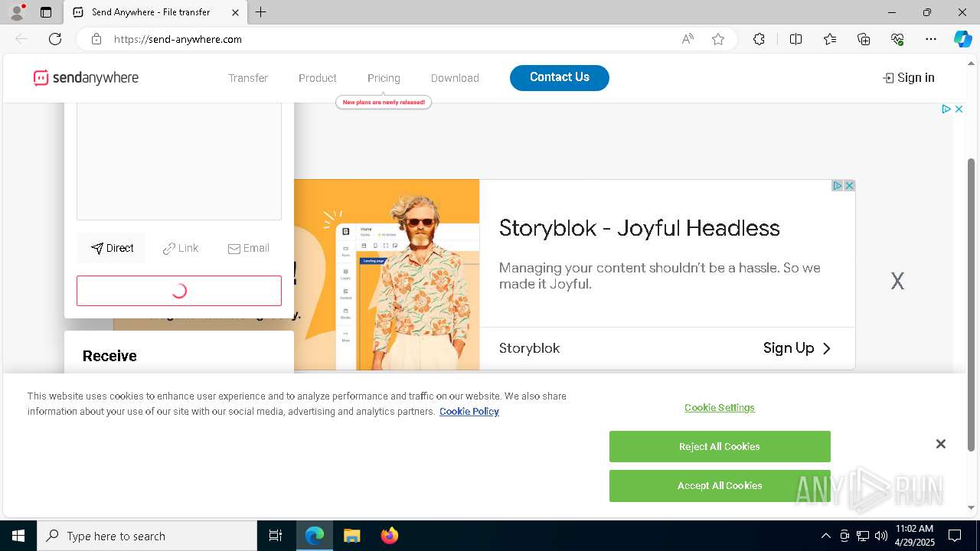
Task: Open the tab actions menu icon
Action: pyautogui.click(x=46, y=12)
